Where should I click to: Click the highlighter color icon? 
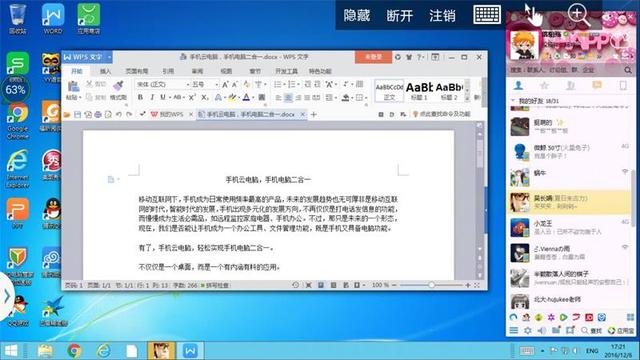231,97
